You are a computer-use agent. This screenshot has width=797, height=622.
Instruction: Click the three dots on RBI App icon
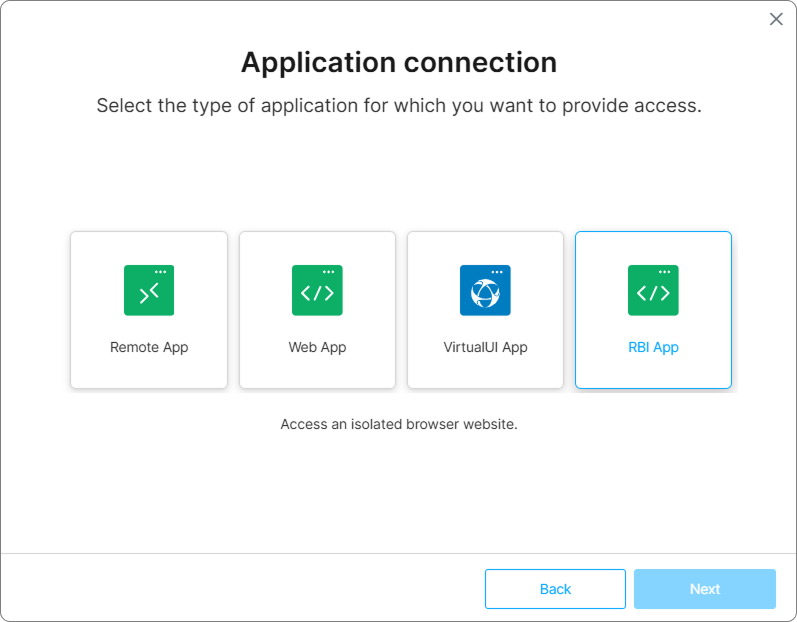pos(664,272)
